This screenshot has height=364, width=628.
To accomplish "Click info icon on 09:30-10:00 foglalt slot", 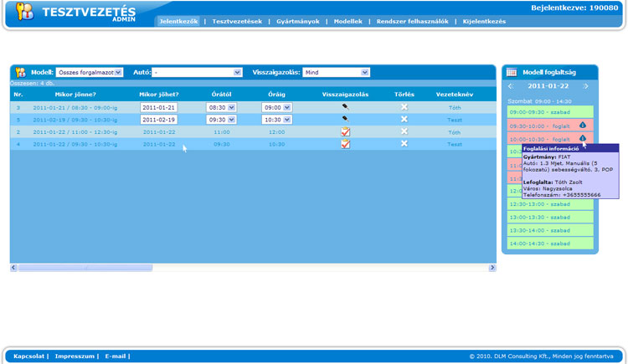I will coord(583,125).
